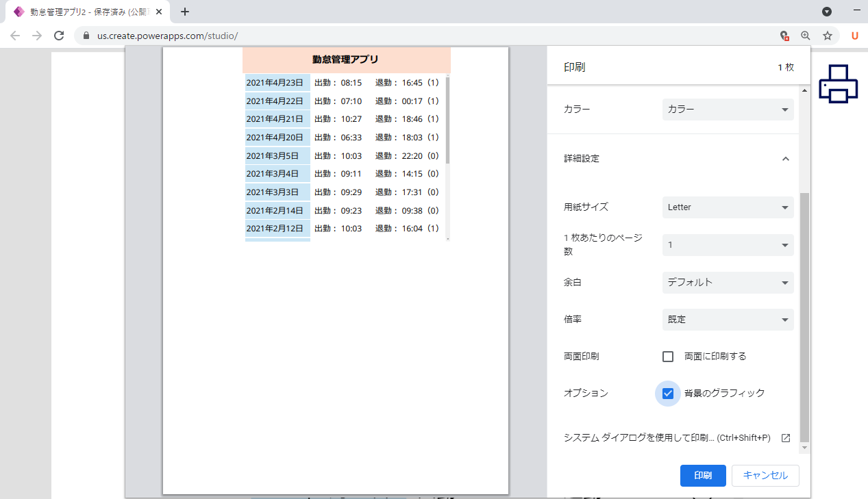Click 退勤: 17:31 (0) text

point(407,192)
